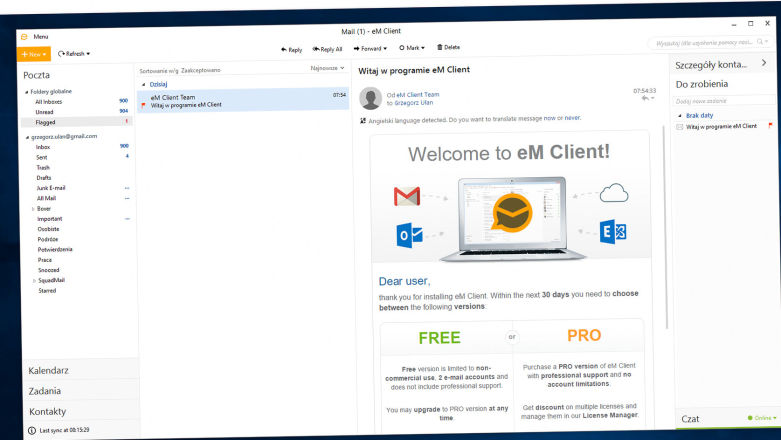Open the Refresh dropdown arrow

pyautogui.click(x=89, y=53)
